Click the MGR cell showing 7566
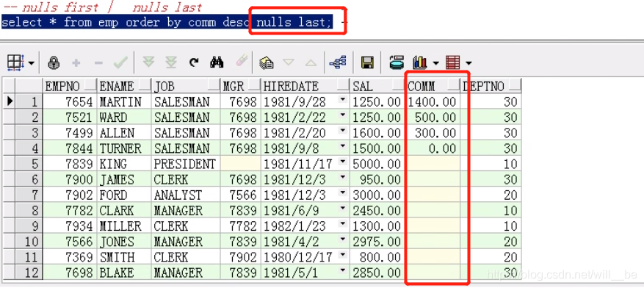This screenshot has width=644, height=288. tap(241, 195)
